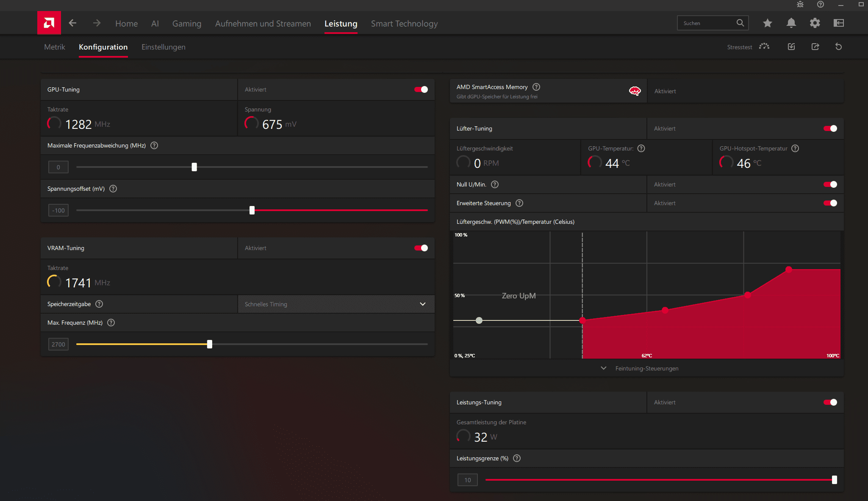Switch to the Gaming tab
Viewport: 868px width, 501px height.
186,24
